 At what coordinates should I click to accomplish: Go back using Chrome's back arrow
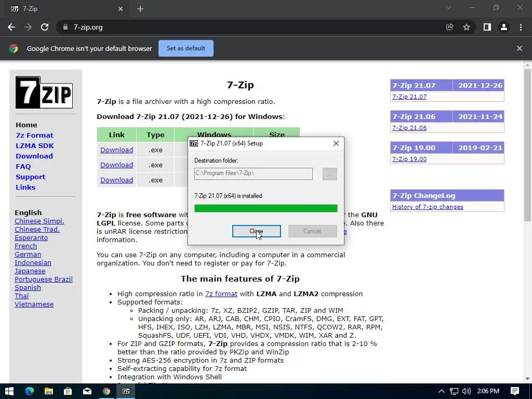tap(11, 27)
